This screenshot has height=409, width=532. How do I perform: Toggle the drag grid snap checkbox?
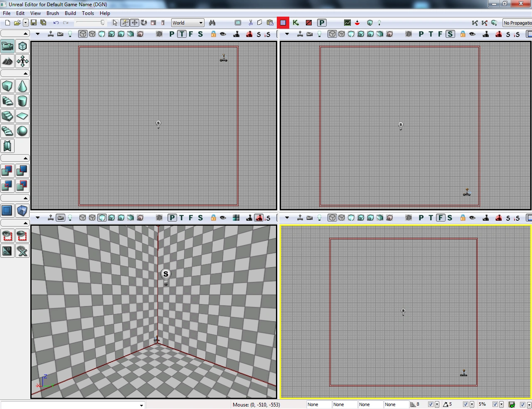tap(431, 404)
